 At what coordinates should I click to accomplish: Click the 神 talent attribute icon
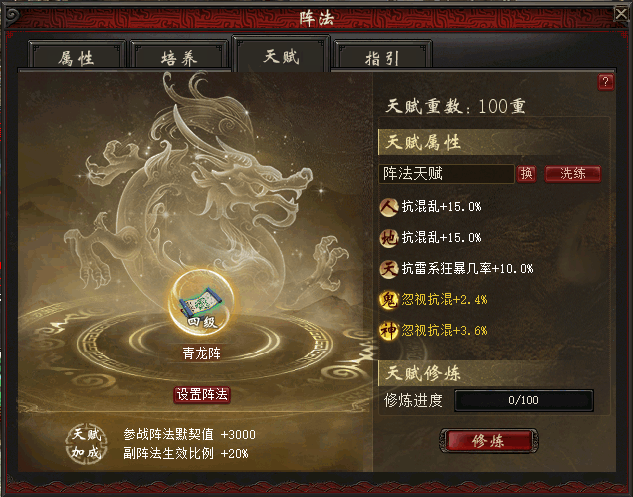[x=388, y=331]
